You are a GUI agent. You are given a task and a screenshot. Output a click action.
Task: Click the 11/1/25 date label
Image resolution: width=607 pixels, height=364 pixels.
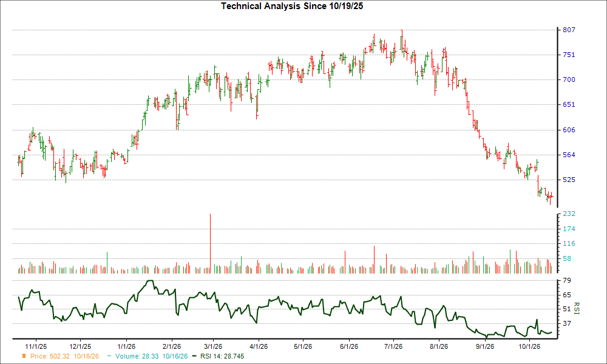[36, 346]
